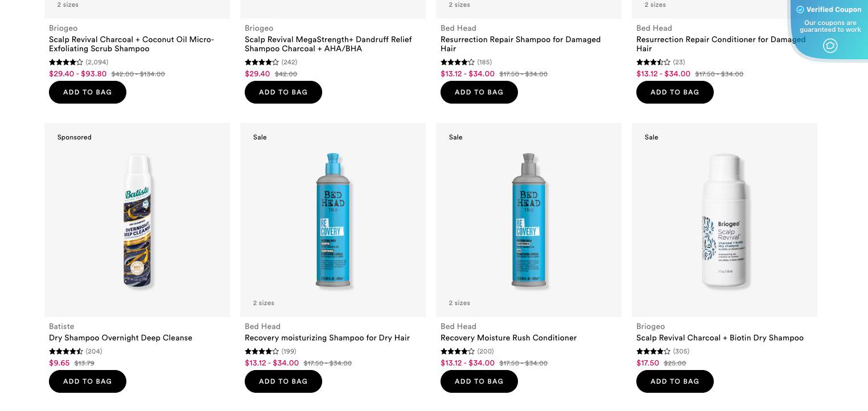Click the '2 sizes' label on Recovery moisturizing Shampoo

(x=264, y=303)
